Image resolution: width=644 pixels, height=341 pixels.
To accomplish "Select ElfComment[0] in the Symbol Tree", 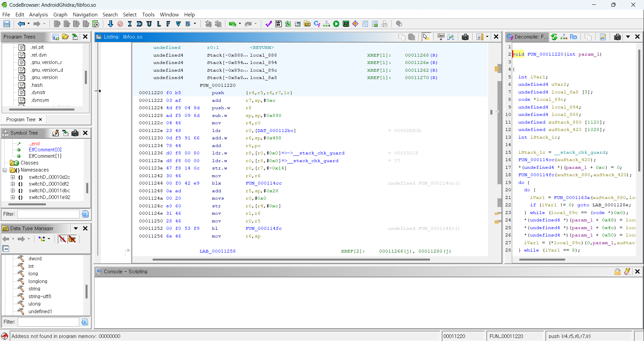I will (45, 150).
